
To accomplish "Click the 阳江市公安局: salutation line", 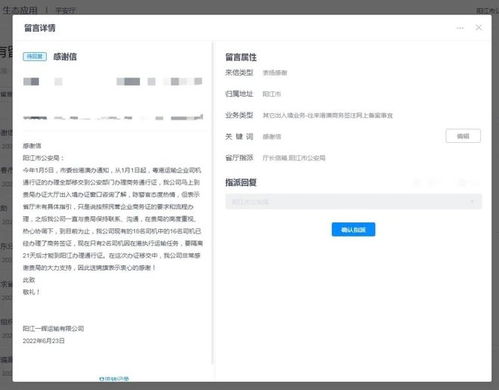I will click(43, 158).
